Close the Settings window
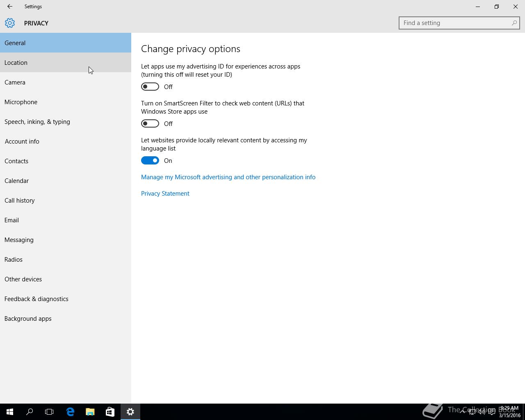 516,7
